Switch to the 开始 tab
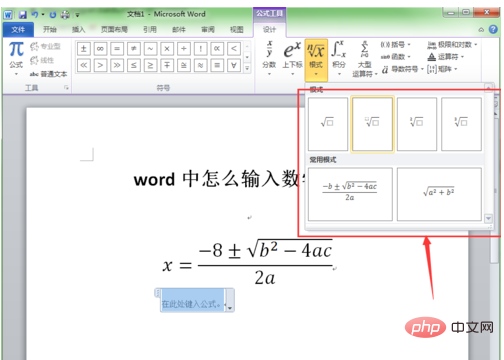The image size is (504, 360). (50, 30)
